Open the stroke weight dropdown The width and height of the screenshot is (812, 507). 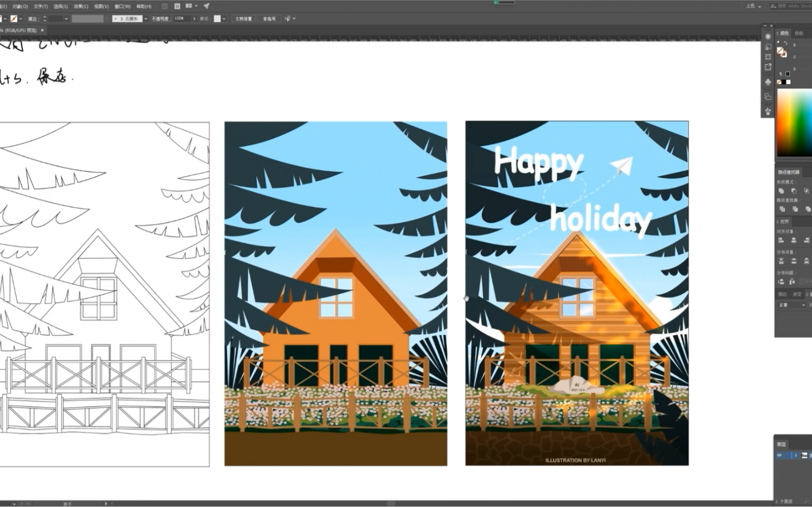coord(66,19)
